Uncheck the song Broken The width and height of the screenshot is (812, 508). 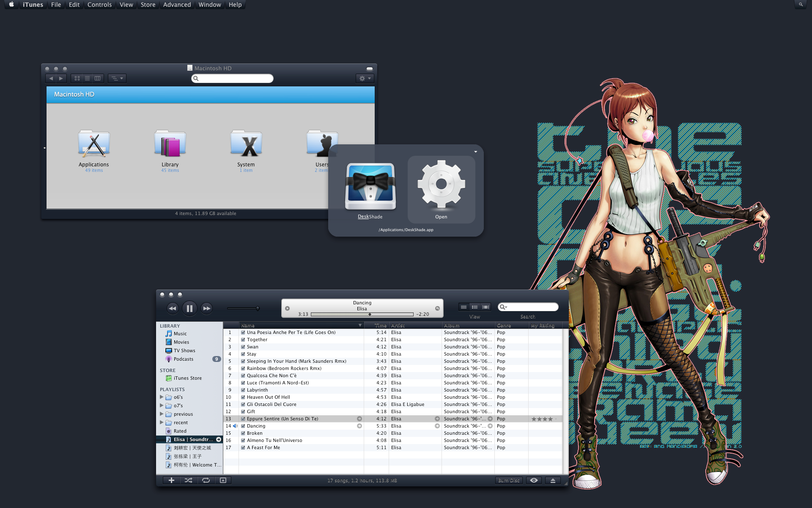243,433
